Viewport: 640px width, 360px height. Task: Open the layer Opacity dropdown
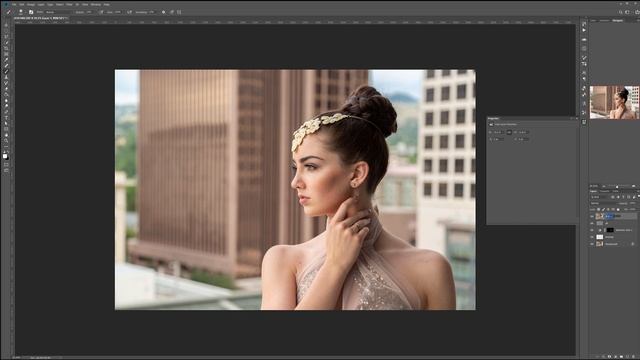point(633,203)
